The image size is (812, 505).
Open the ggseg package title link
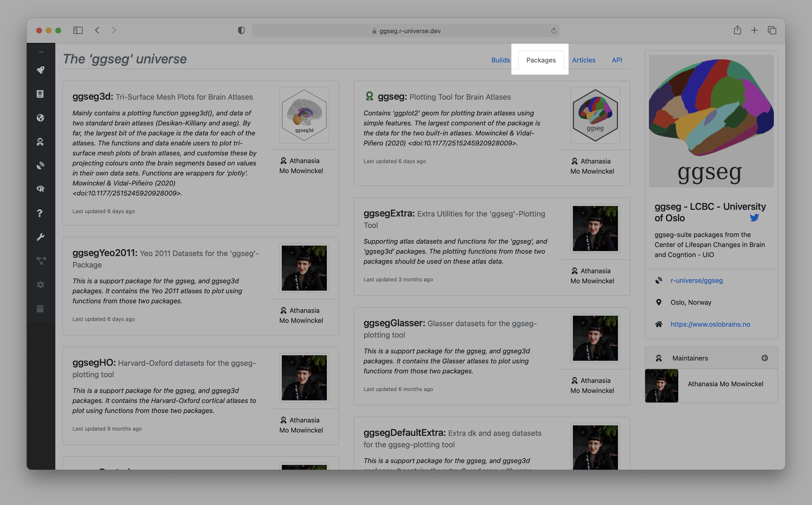point(392,97)
